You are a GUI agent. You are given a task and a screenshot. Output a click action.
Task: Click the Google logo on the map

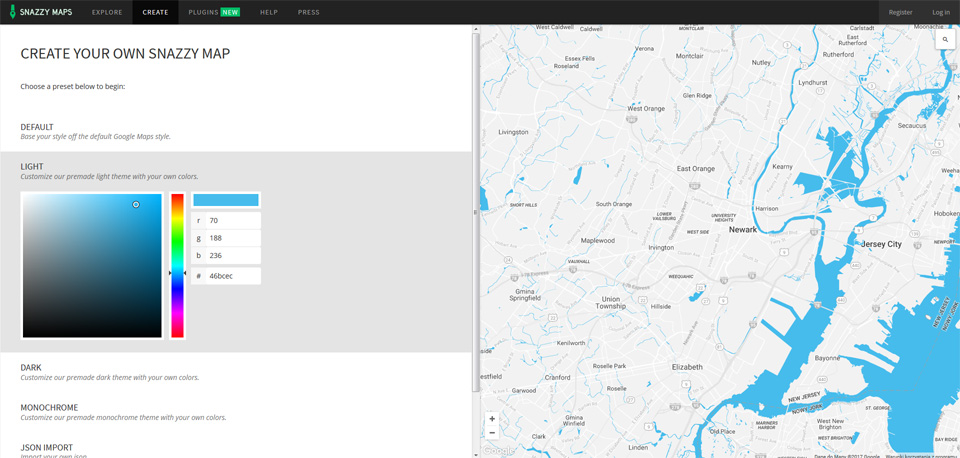tap(498, 451)
